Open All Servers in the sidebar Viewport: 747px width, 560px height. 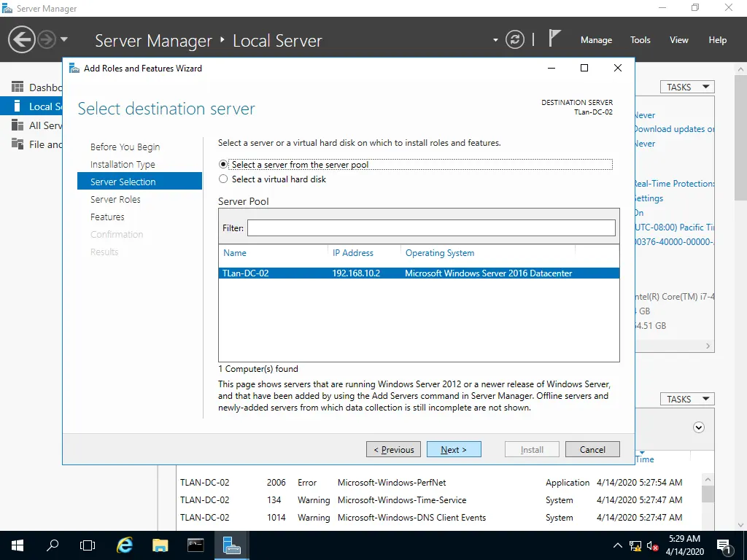[x=31, y=125]
